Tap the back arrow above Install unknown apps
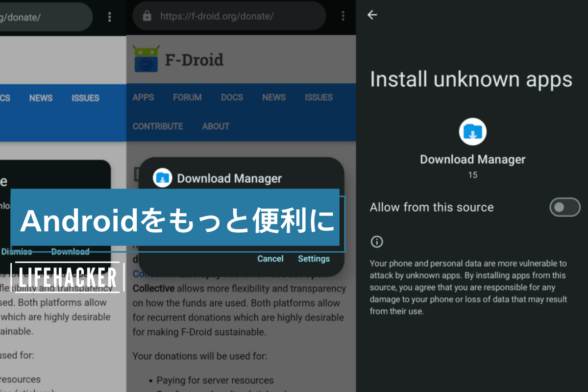588x392 pixels. tap(372, 15)
